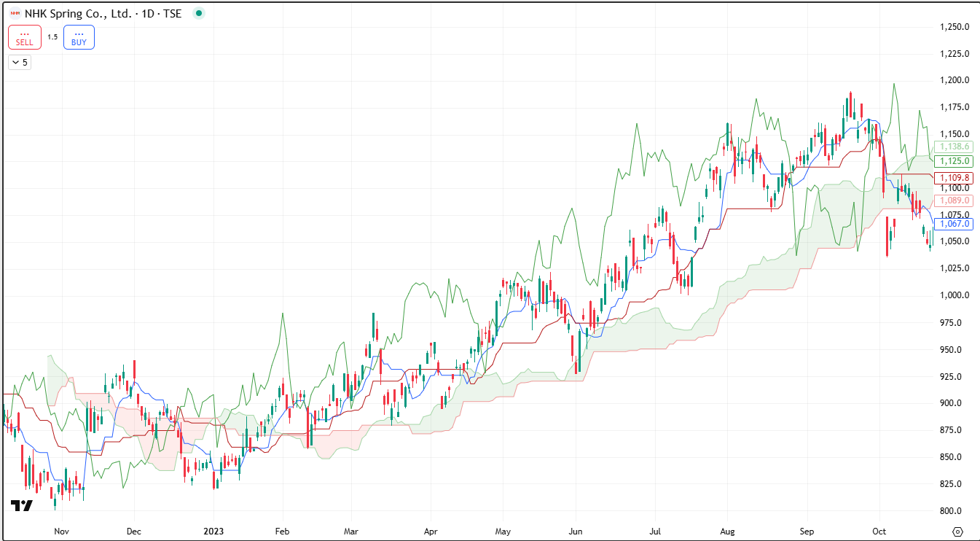Click the 2023 label on time axis

[x=213, y=532]
